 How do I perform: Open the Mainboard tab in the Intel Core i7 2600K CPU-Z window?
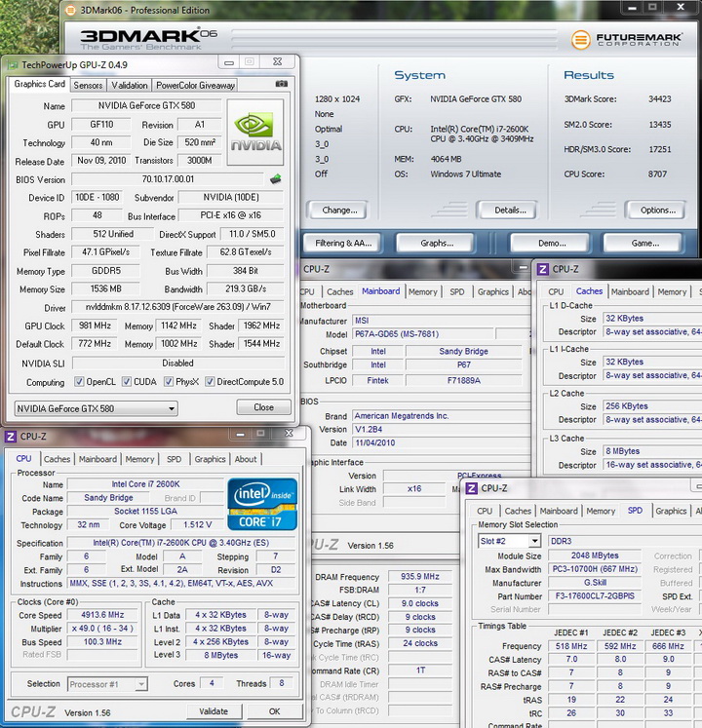97,459
